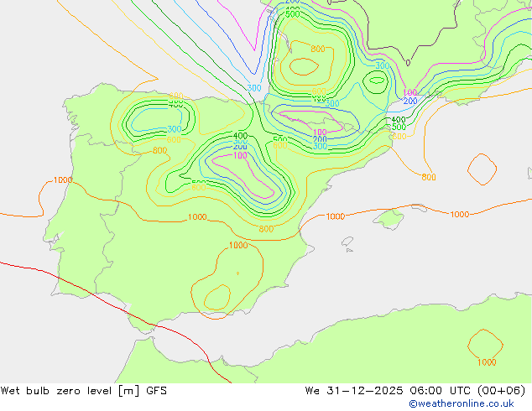Click the dark green '400' label on Catalonia's northeast coast
The image size is (532, 411).
pyautogui.click(x=399, y=120)
